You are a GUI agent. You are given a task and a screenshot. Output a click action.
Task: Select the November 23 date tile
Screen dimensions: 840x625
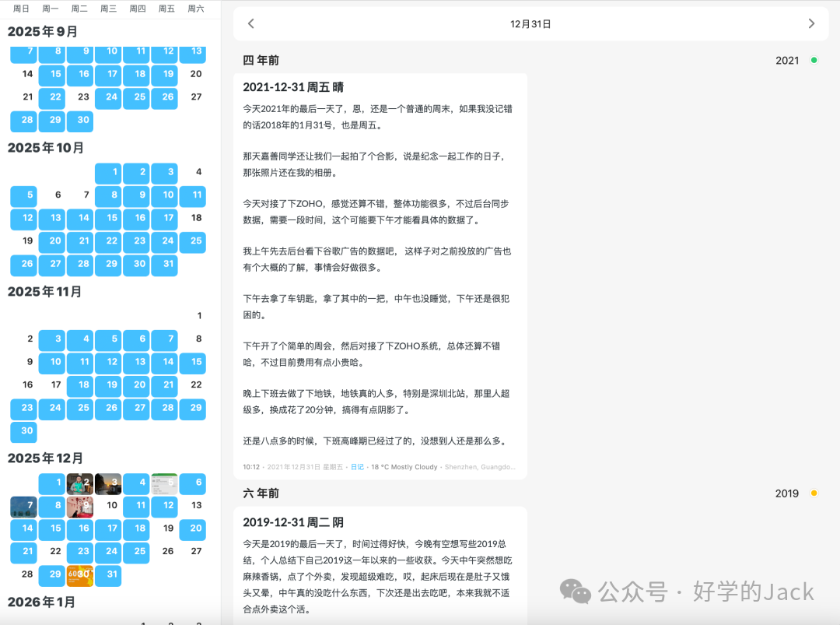23,408
